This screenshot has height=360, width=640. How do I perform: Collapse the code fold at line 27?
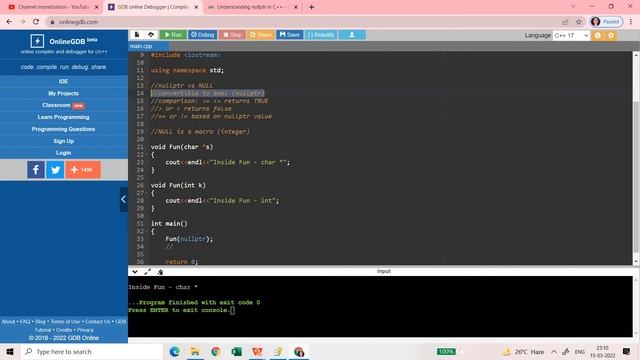[x=147, y=193]
